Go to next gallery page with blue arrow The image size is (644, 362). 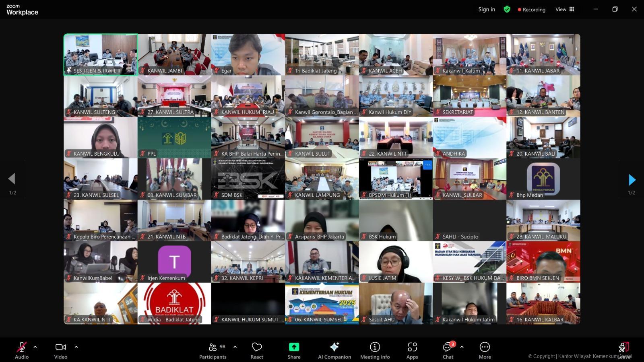point(632,180)
